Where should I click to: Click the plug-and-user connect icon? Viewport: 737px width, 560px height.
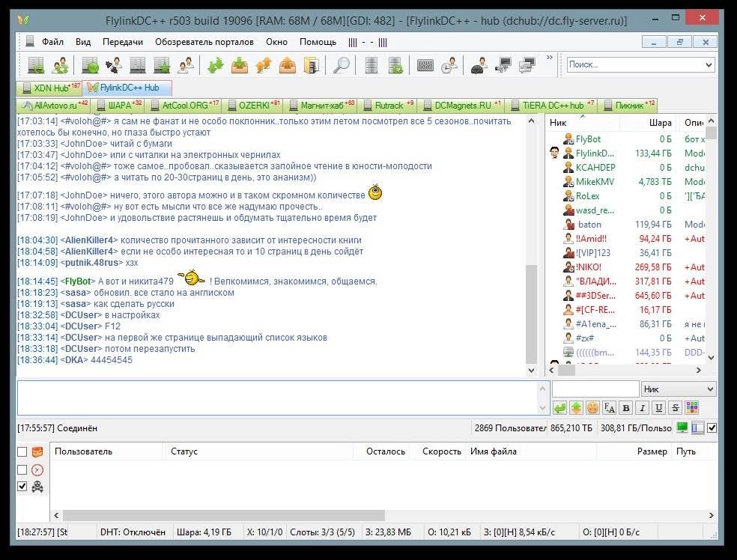[113, 65]
